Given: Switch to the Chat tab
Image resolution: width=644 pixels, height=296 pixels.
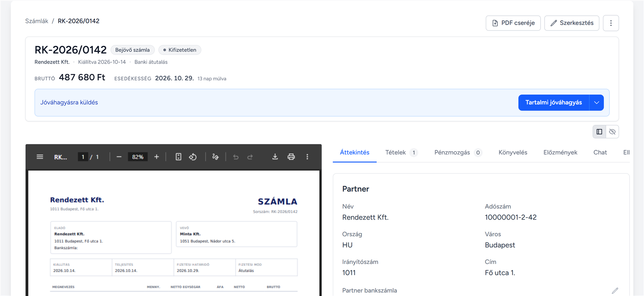Looking at the screenshot, I should point(600,152).
